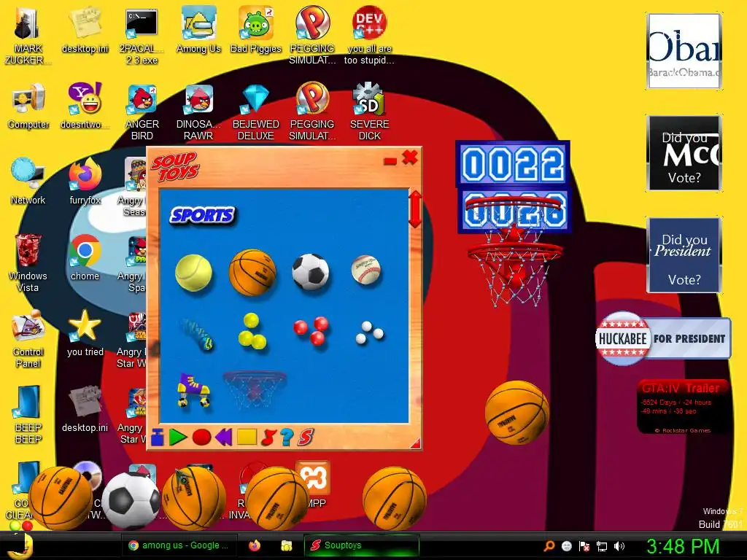This screenshot has width=747, height=560.
Task: Choose the purple roller skate toy
Action: 193,391
